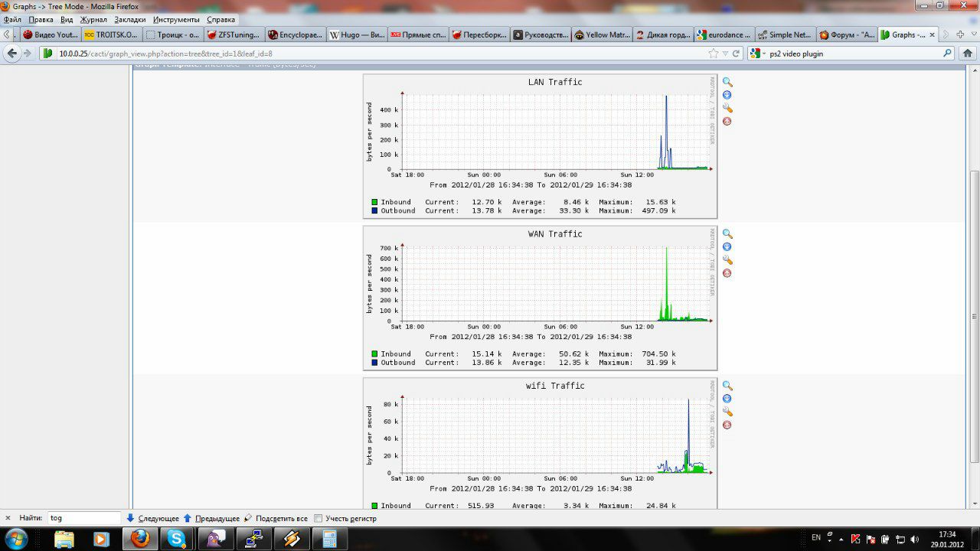This screenshot has height=551, width=980.
Task: Click the EN language indicator in tray
Action: point(816,539)
